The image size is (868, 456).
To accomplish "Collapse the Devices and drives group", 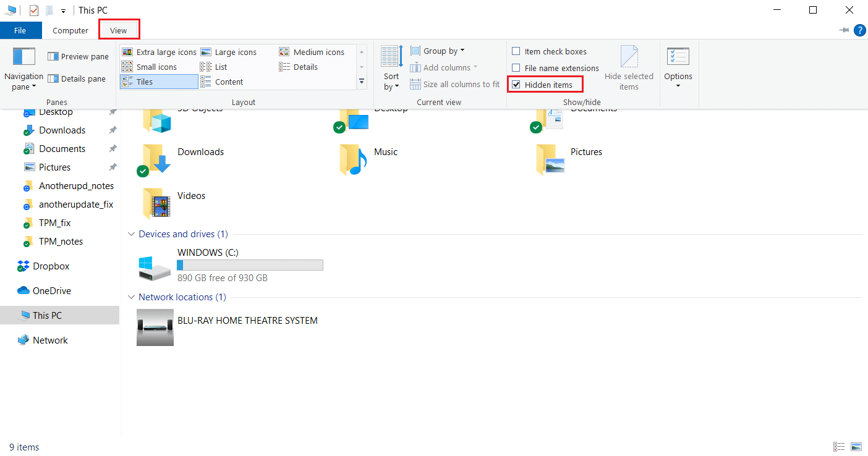I will point(131,234).
